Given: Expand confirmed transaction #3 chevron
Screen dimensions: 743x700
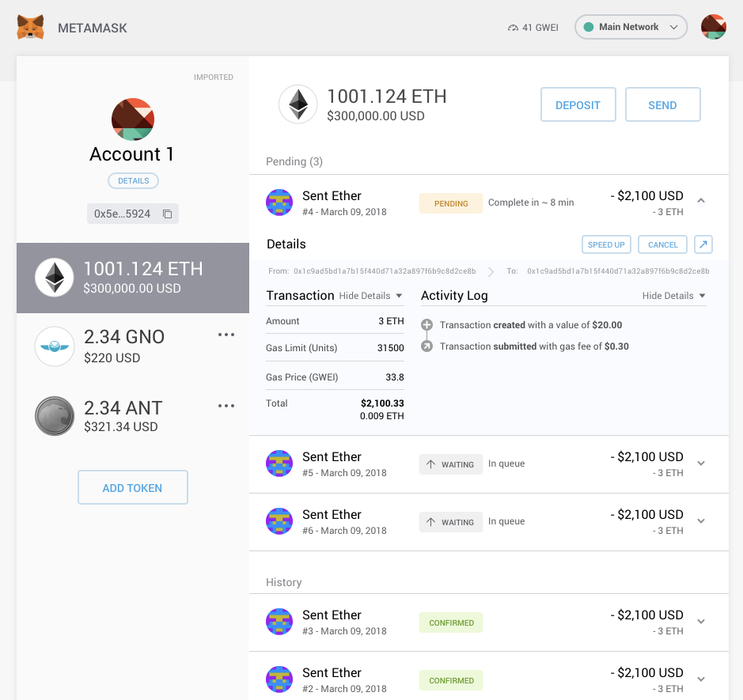Looking at the screenshot, I should 701,622.
